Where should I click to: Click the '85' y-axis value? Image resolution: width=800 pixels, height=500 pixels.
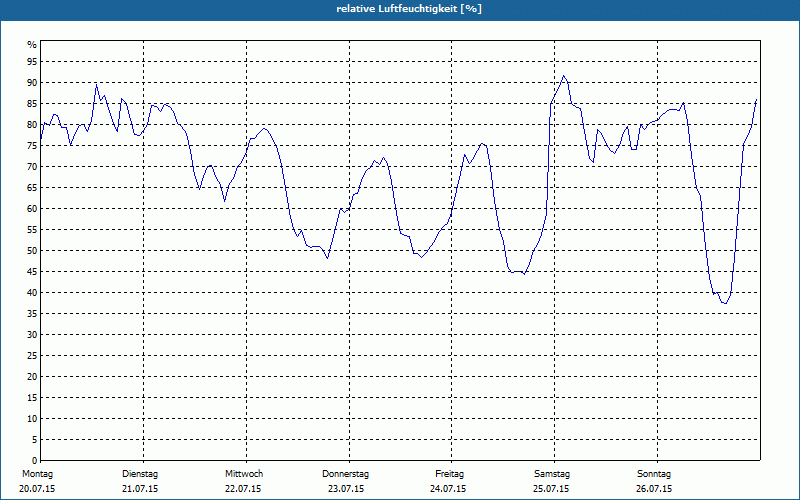(x=32, y=104)
